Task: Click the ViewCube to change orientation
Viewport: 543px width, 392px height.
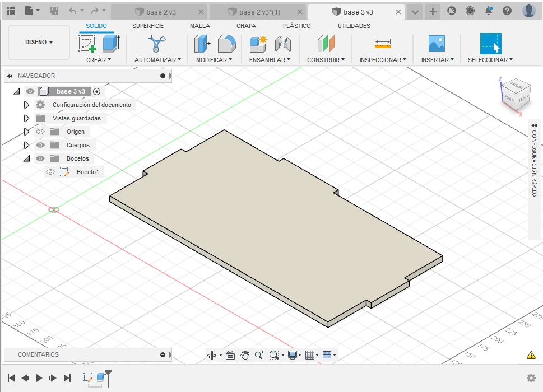Action: coord(516,94)
